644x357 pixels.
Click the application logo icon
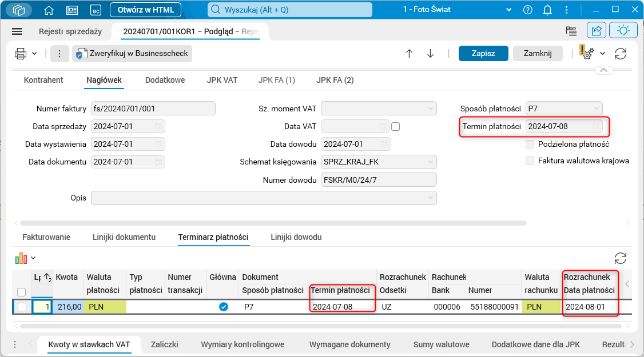coord(19,10)
